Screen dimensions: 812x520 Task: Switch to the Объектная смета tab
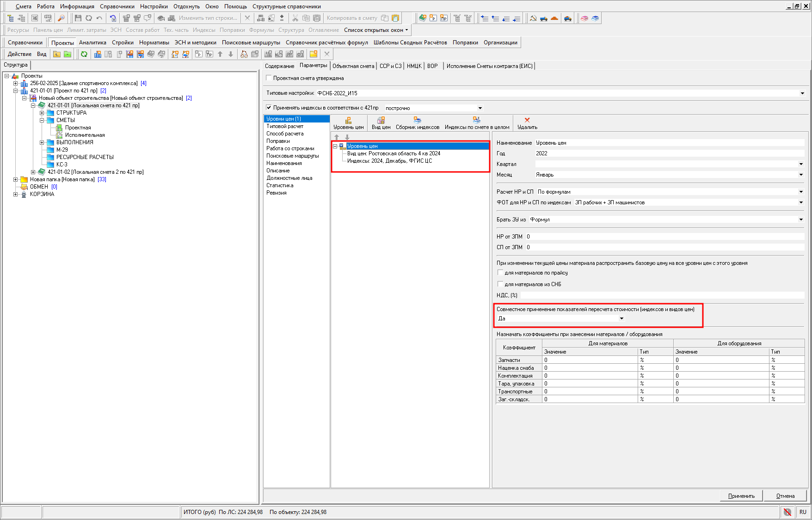[x=353, y=66]
